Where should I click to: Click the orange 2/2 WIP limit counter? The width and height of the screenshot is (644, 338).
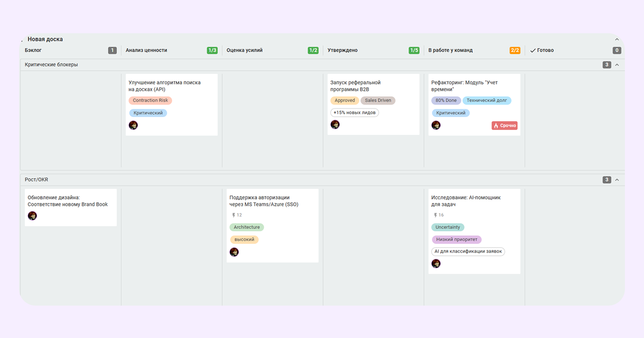coord(515,50)
